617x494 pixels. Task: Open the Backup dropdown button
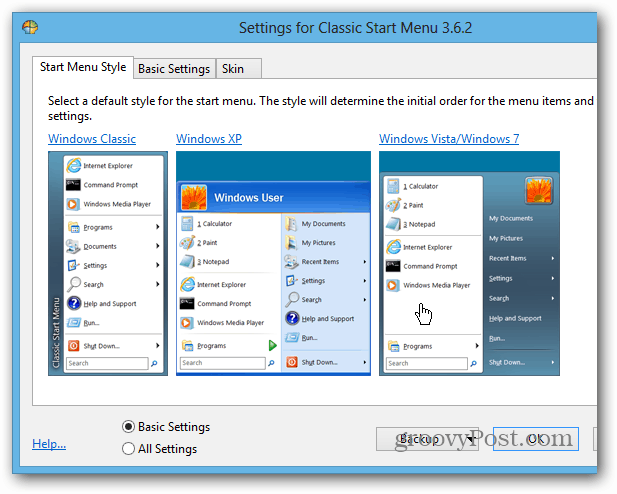(427, 439)
